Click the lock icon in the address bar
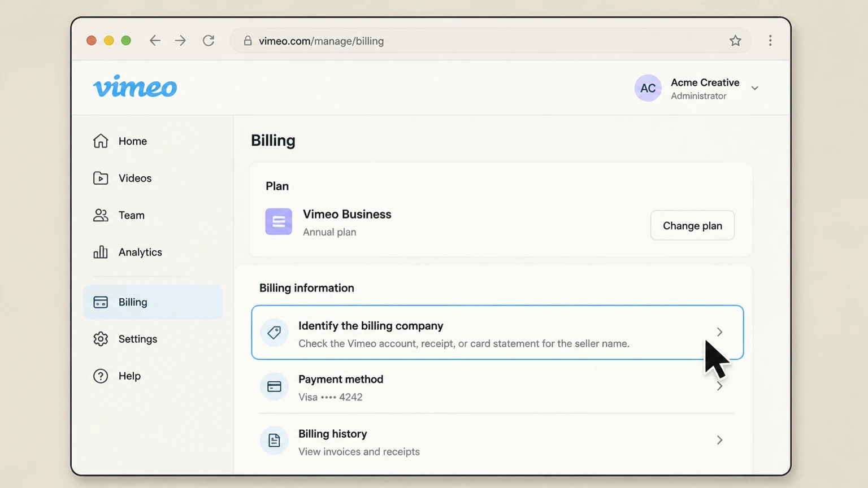This screenshot has height=488, width=868. pos(248,41)
